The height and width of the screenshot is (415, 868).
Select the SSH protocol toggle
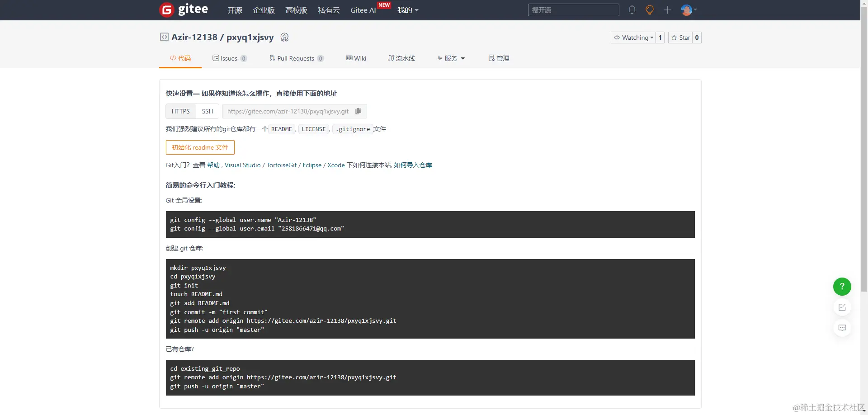tap(208, 111)
